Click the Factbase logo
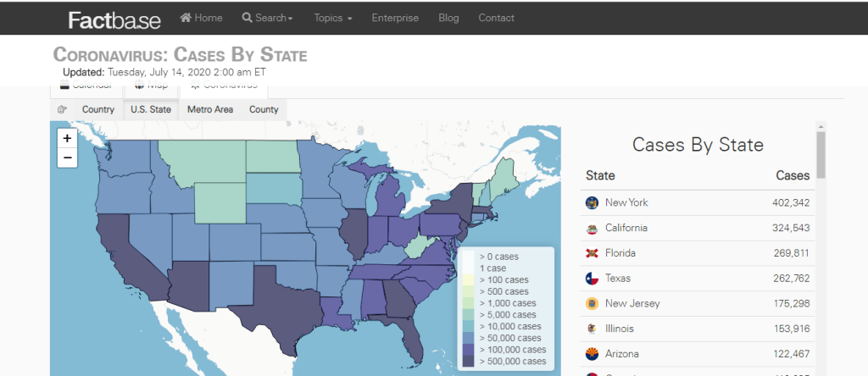Viewport: 868px width, 376px height. [114, 19]
